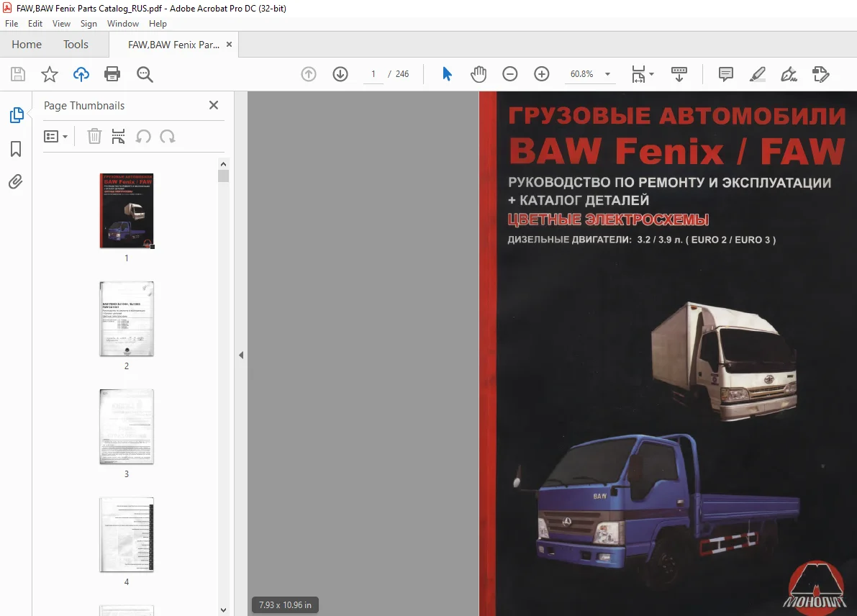Open the Sign menu

click(89, 24)
